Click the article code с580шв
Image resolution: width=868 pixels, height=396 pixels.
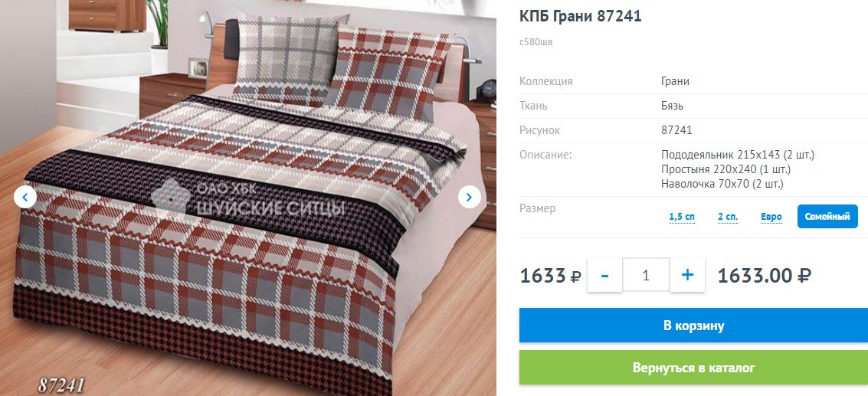(536, 41)
